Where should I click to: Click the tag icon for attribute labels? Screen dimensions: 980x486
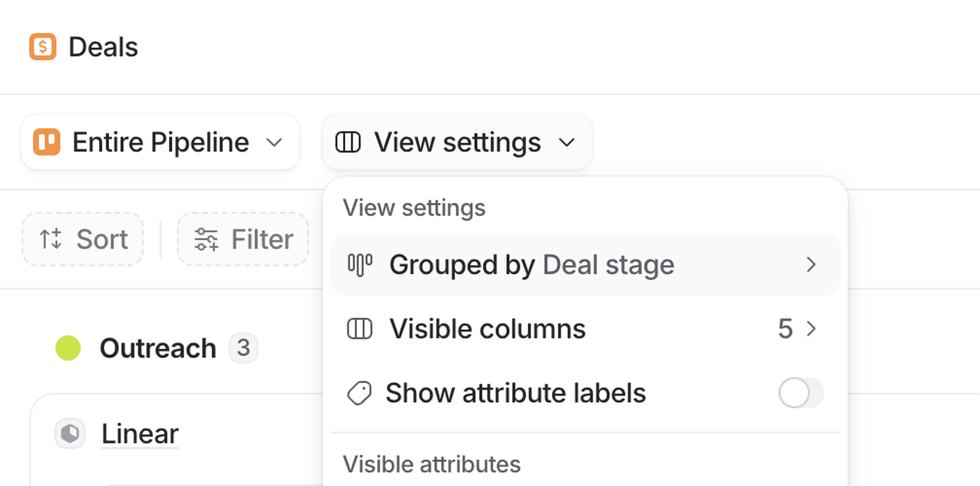tap(359, 393)
